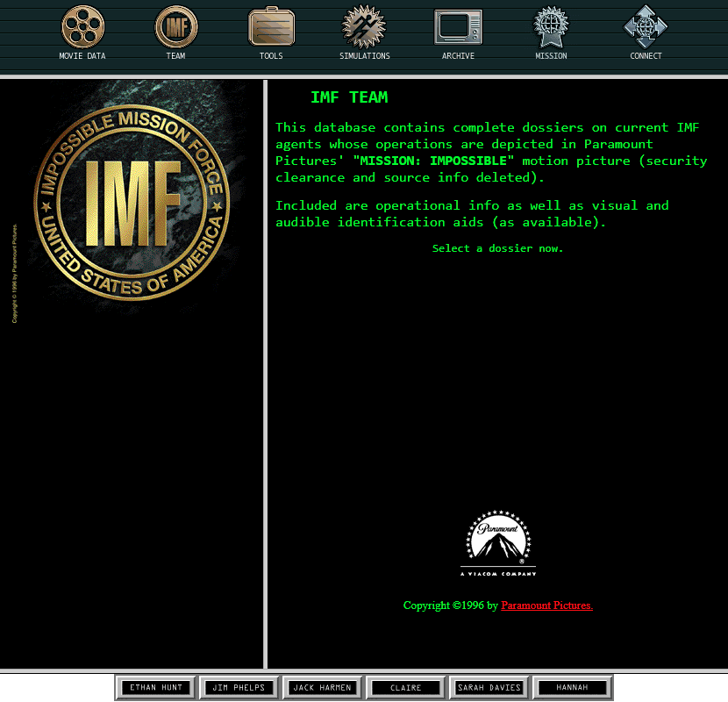Open the Tools briefcase icon
This screenshot has height=702, width=728.
(272, 26)
